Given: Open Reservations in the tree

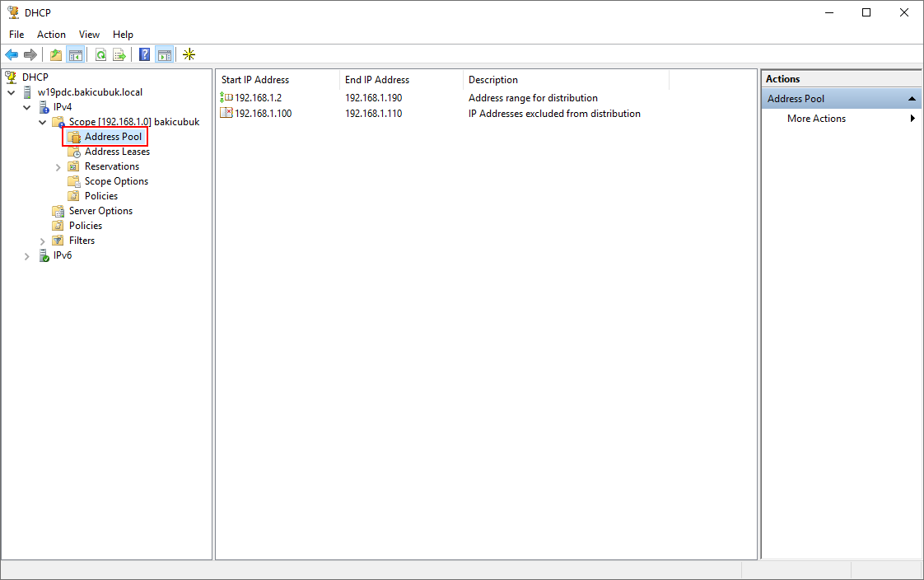Looking at the screenshot, I should click(x=112, y=166).
